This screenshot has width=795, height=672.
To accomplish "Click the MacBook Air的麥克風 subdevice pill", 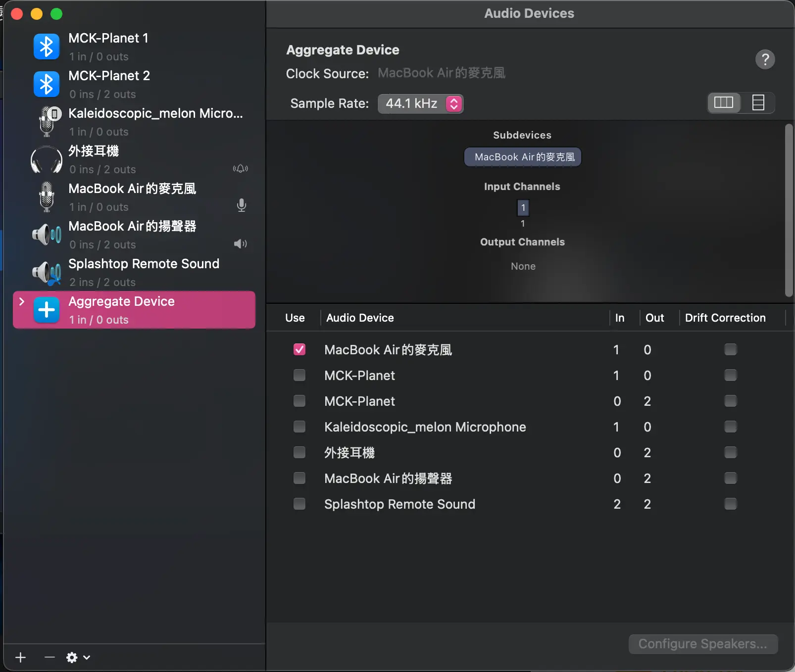I will tap(523, 157).
